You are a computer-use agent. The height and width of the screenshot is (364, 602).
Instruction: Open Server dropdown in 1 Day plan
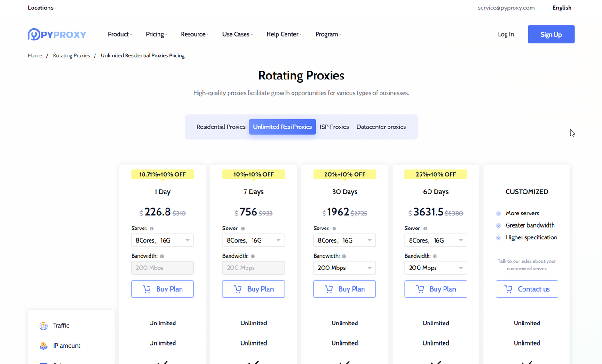tap(162, 240)
